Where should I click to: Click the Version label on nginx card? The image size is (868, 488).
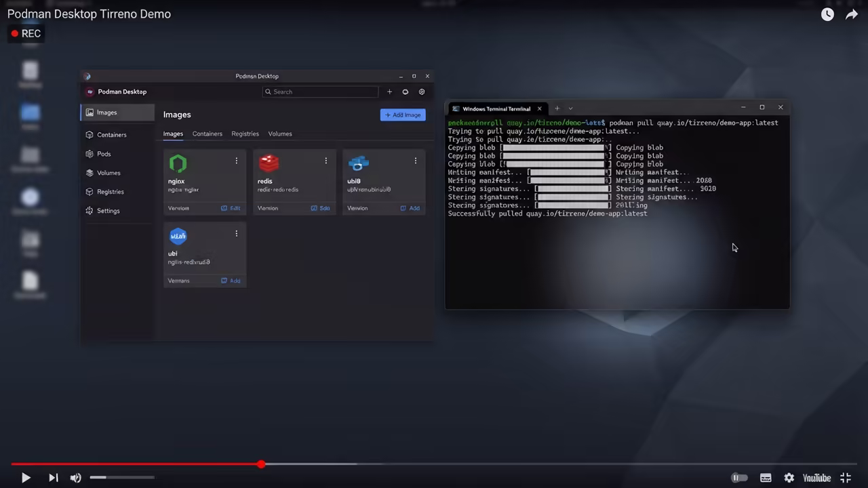pyautogui.click(x=178, y=208)
